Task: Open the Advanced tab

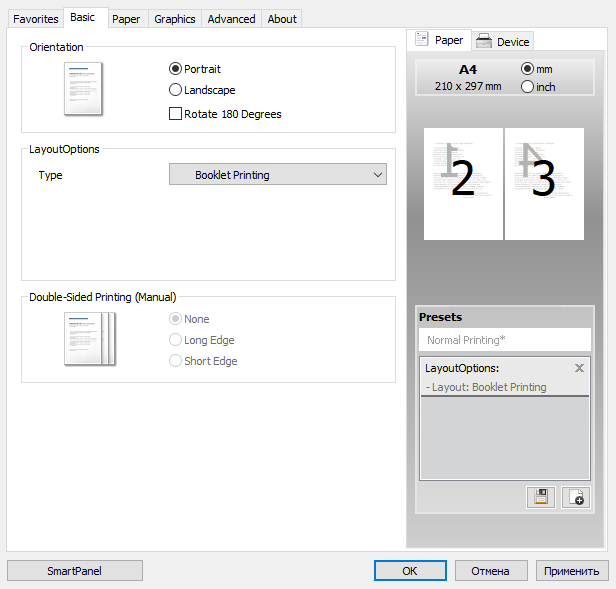Action: click(x=231, y=19)
